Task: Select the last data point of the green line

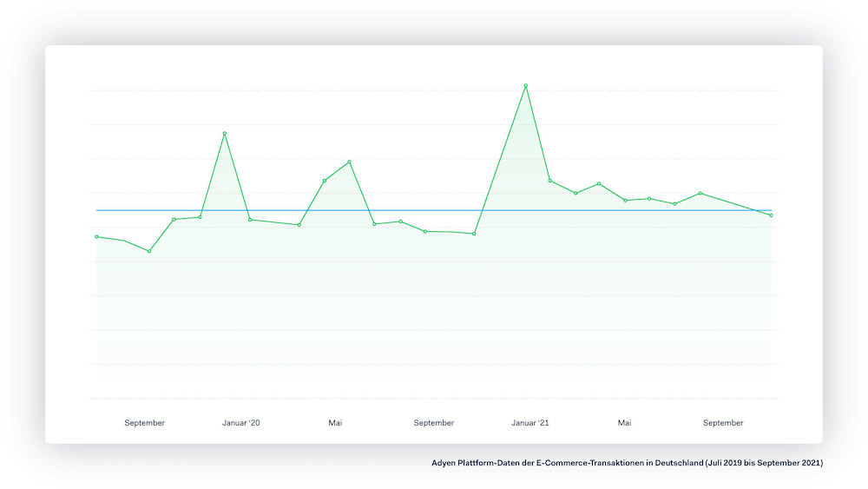Action: pos(771,215)
